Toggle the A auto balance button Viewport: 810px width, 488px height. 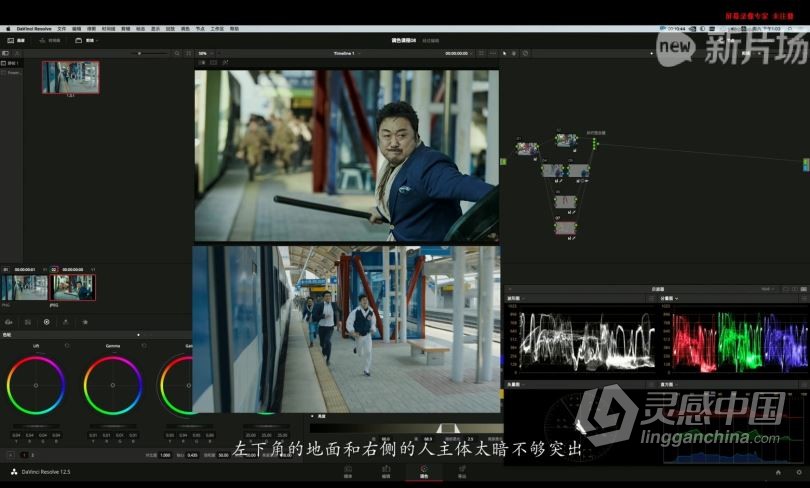point(10,455)
